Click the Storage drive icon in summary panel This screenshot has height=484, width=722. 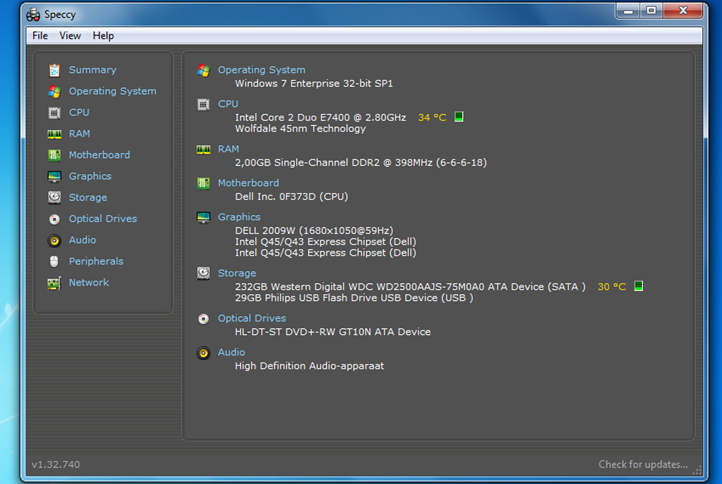coord(204,274)
